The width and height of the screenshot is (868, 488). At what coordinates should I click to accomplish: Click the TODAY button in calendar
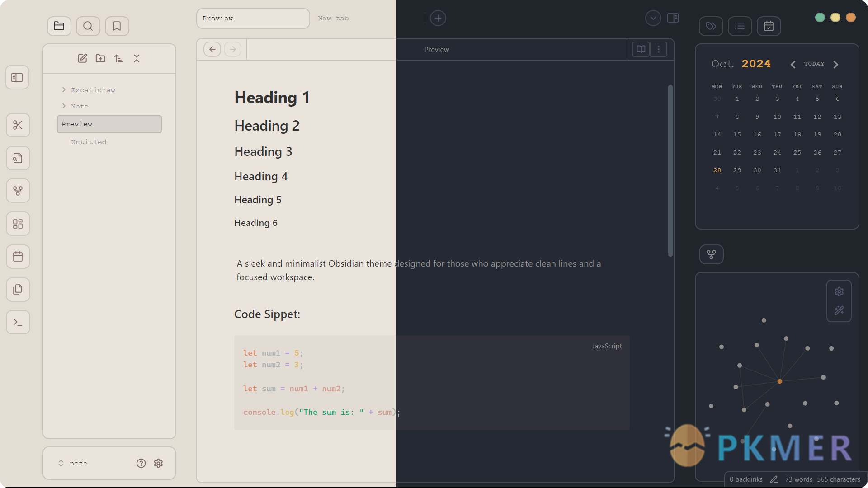(814, 64)
